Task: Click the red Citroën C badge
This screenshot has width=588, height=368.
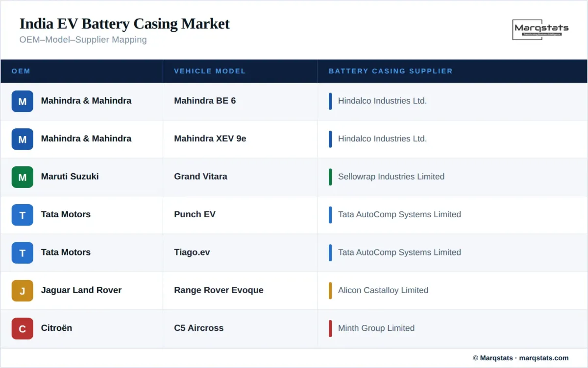Action: tap(23, 328)
